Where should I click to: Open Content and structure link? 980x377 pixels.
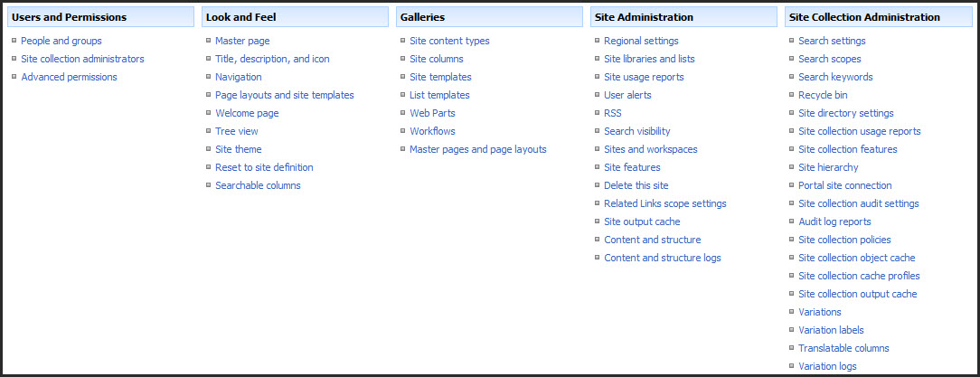(x=652, y=240)
